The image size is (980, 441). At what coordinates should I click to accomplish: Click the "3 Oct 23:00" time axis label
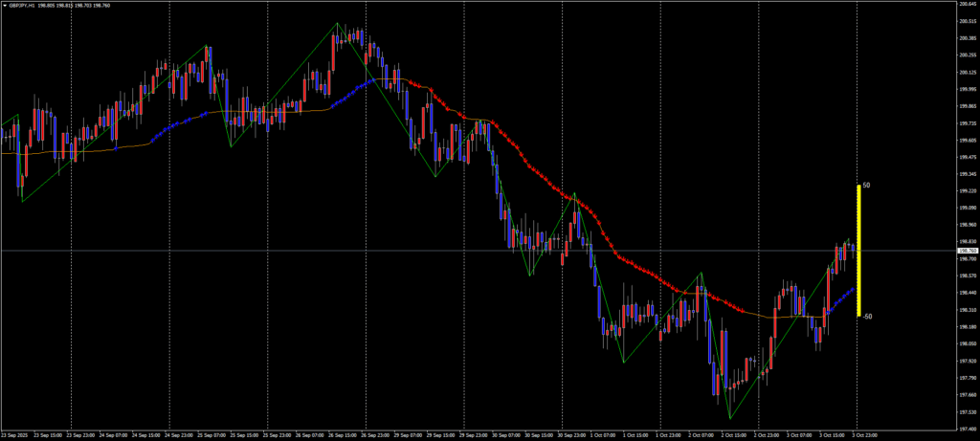[864, 435]
